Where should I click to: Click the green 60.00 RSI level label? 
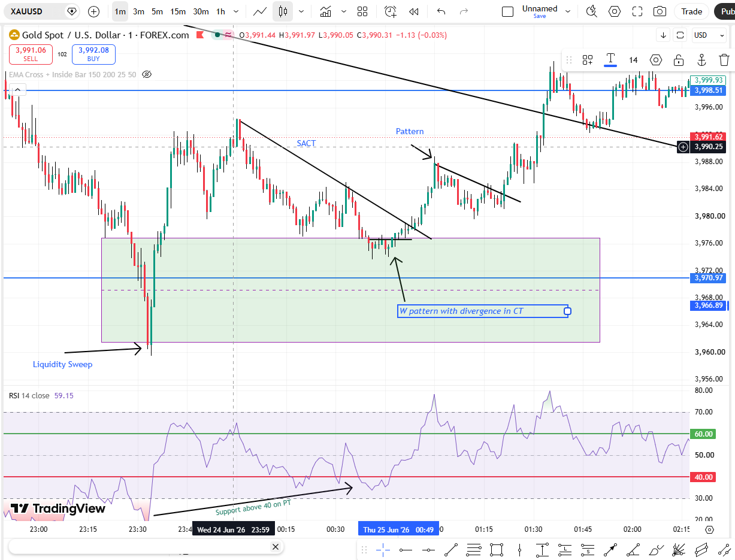coord(704,434)
